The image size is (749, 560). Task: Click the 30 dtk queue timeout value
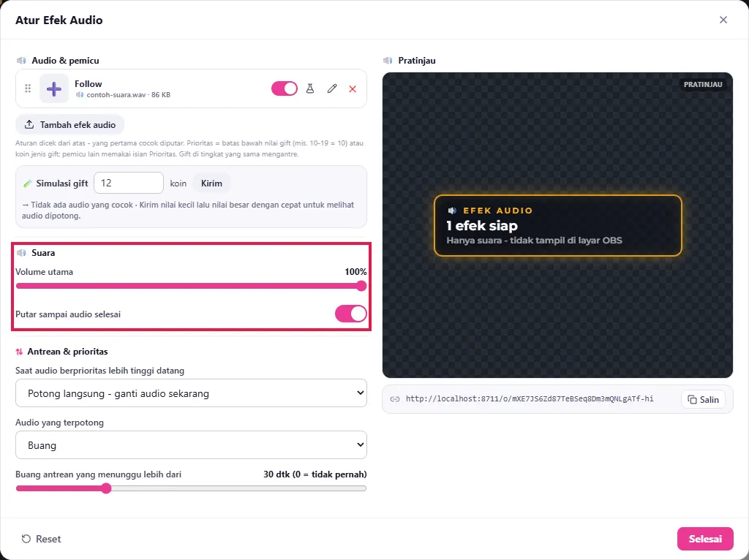click(315, 474)
